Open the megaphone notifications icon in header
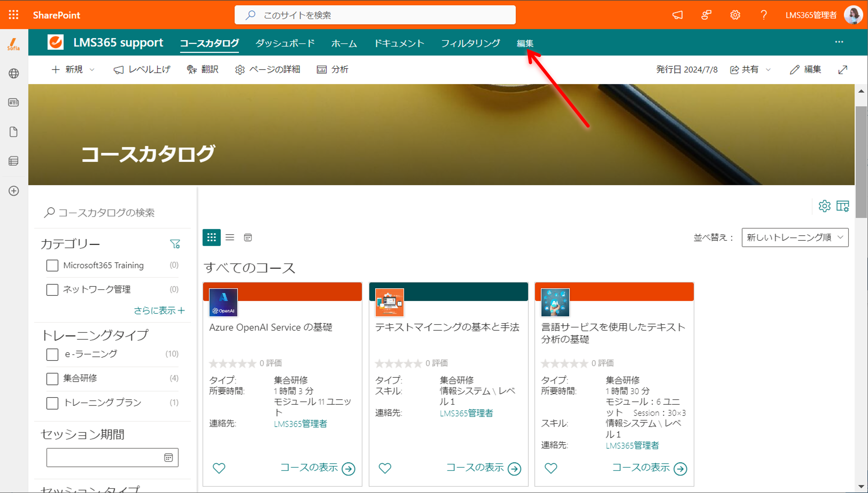The height and width of the screenshot is (493, 868). click(677, 15)
